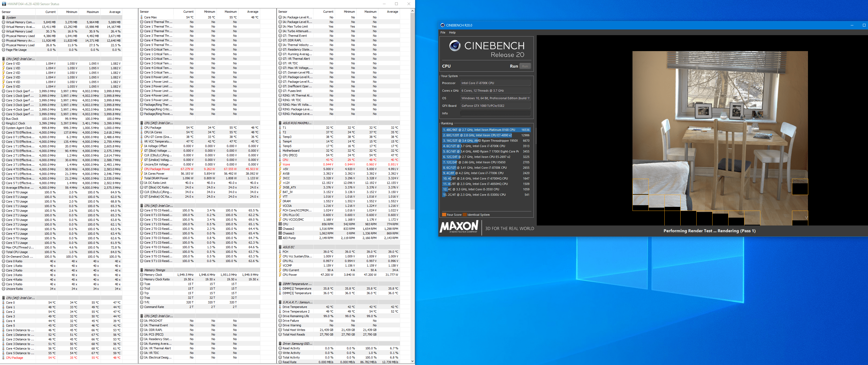The height and width of the screenshot is (365, 868).
Task: Click the fan icon beside Chassis2
Action: coord(280,228)
